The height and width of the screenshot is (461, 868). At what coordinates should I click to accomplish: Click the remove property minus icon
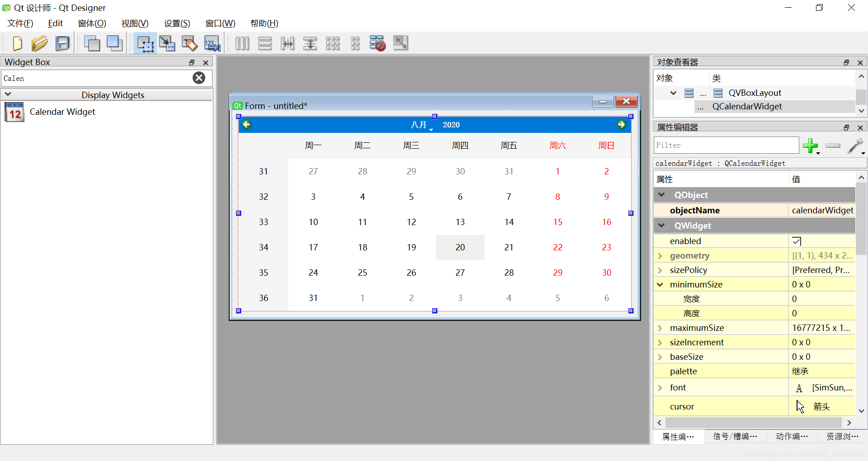(833, 146)
